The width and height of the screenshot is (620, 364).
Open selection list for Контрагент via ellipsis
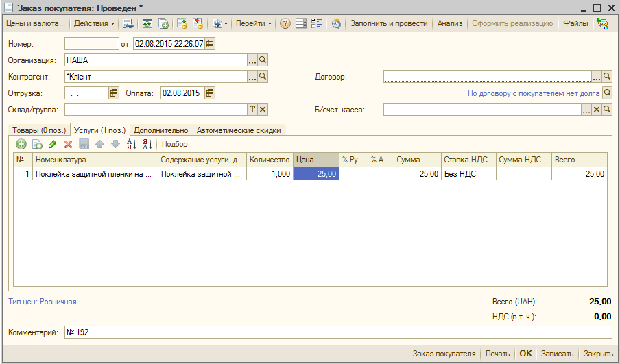click(252, 77)
